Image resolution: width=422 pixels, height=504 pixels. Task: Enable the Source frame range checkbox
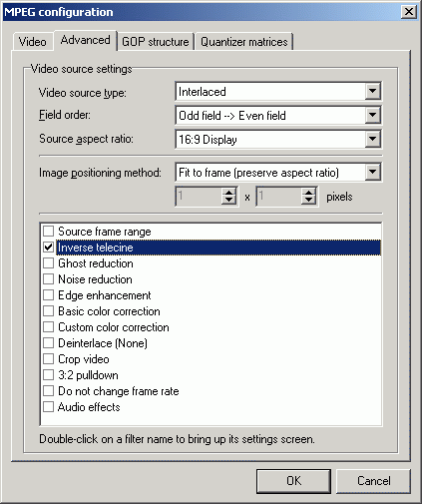[x=49, y=232]
